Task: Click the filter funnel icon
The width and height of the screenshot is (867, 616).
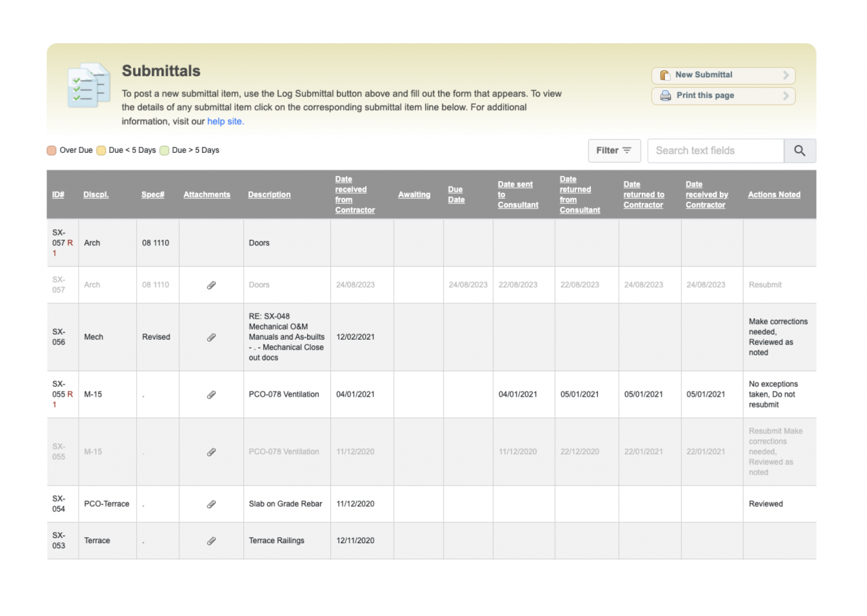Action: (x=627, y=151)
